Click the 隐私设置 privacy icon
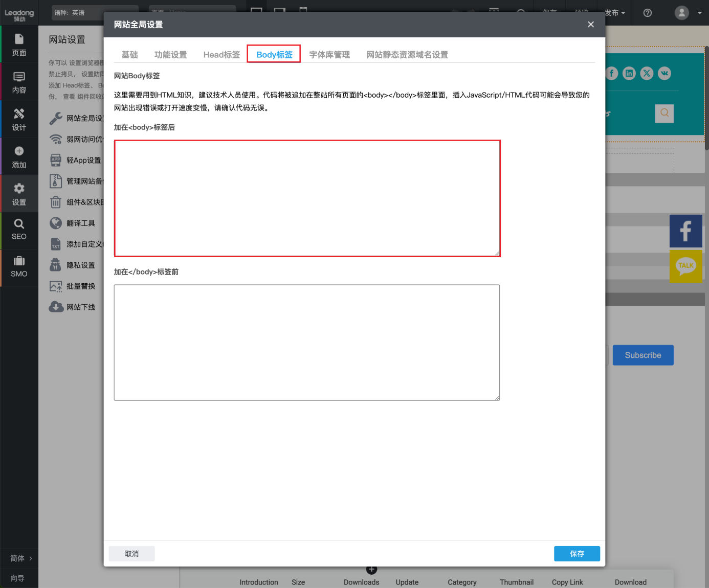The image size is (709, 588). [x=56, y=265]
